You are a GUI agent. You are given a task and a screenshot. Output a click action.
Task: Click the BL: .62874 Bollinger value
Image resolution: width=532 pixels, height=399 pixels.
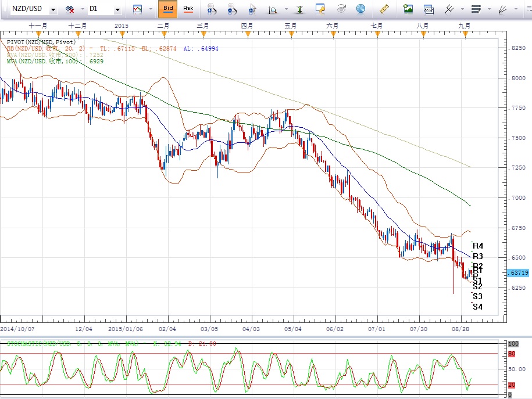pos(159,48)
